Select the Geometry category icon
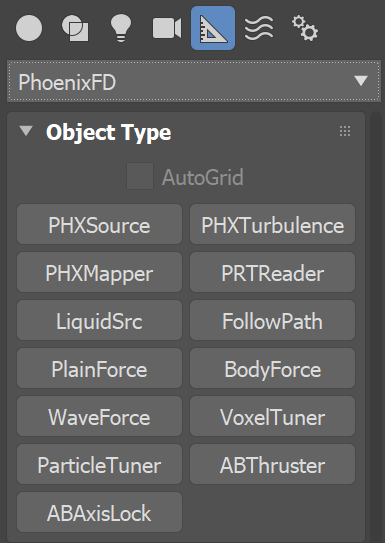The height and width of the screenshot is (543, 385). [x=29, y=28]
